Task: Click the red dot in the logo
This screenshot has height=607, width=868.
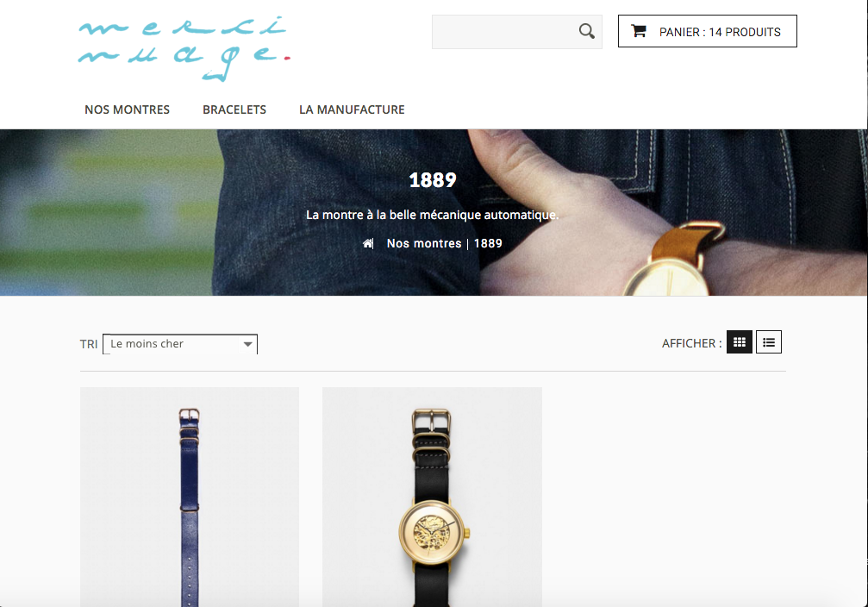Action: (x=287, y=57)
